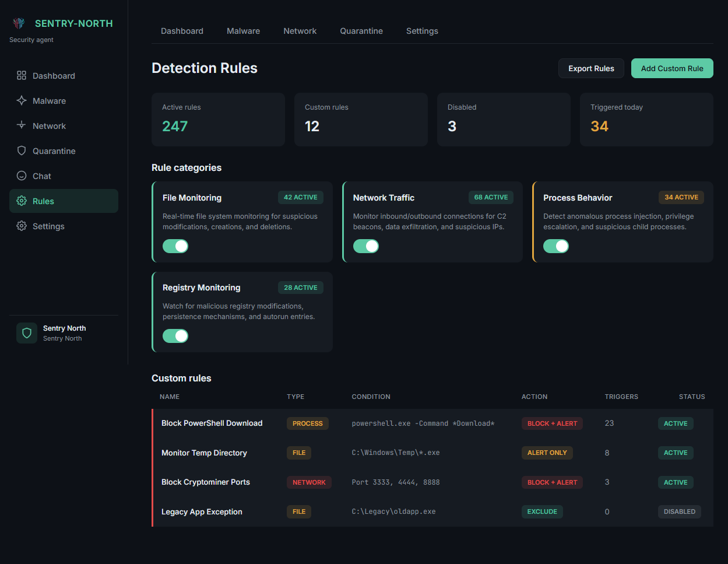Click the Settings gear icon in sidebar
Screen dimensions: 728x564
click(22, 226)
